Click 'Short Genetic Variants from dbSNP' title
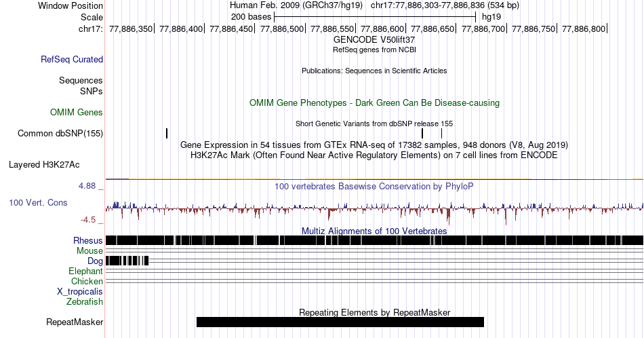The height and width of the screenshot is (338, 644). point(374,124)
